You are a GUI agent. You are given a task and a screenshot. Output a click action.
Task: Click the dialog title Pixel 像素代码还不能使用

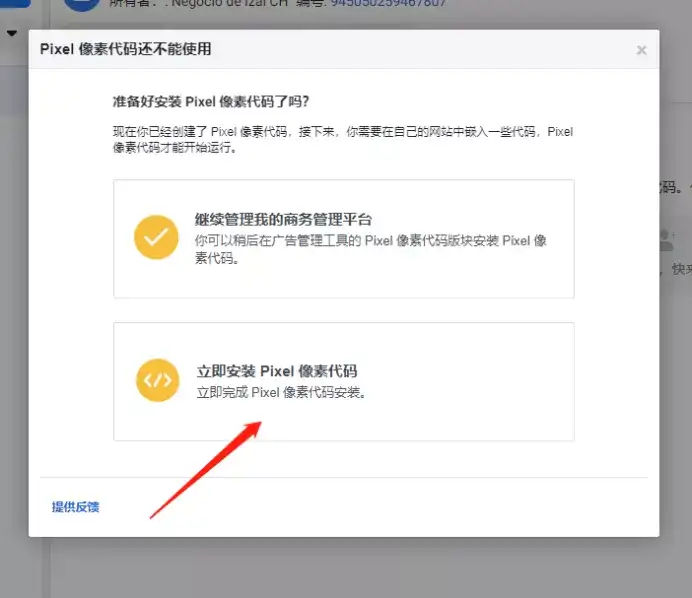126,49
